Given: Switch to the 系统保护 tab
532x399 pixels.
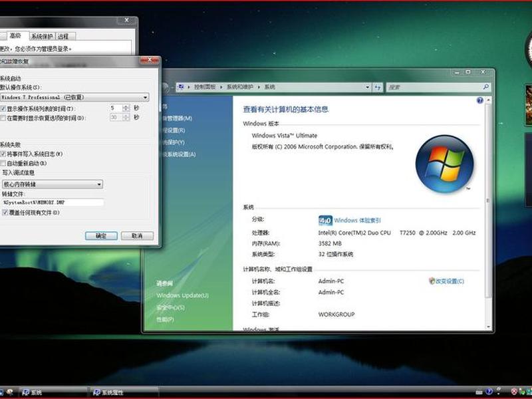Looking at the screenshot, I should [42, 37].
